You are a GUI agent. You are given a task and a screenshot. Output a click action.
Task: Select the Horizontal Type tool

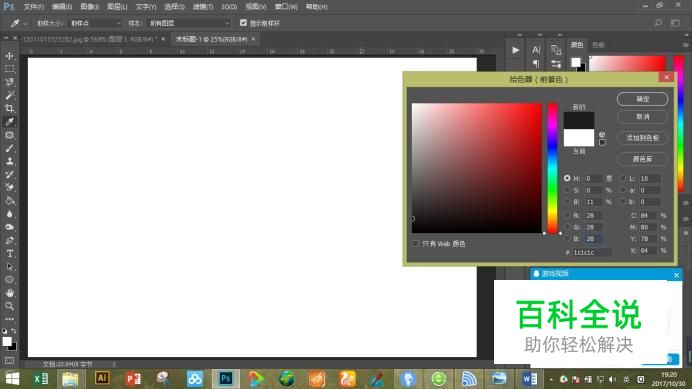[9, 254]
